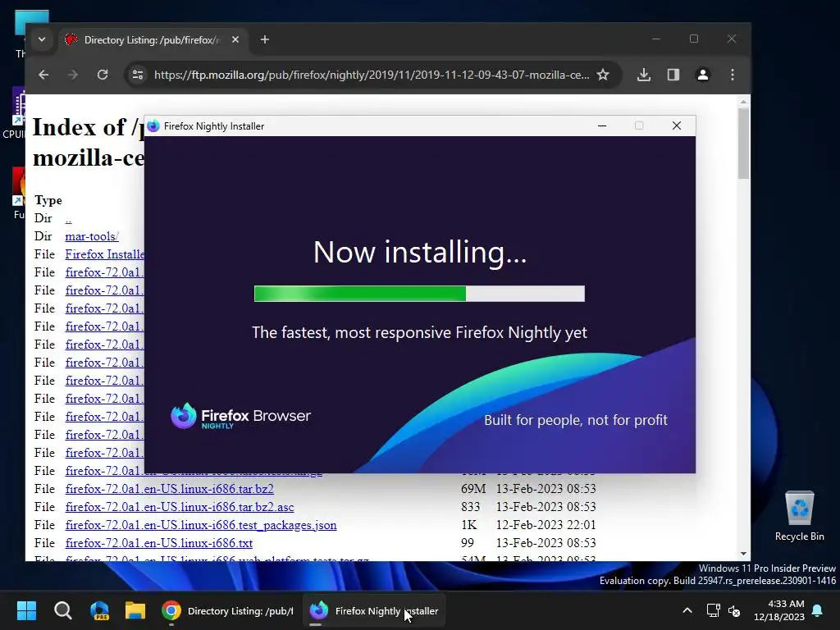Select the Type column header
This screenshot has height=630, width=840.
coord(48,200)
